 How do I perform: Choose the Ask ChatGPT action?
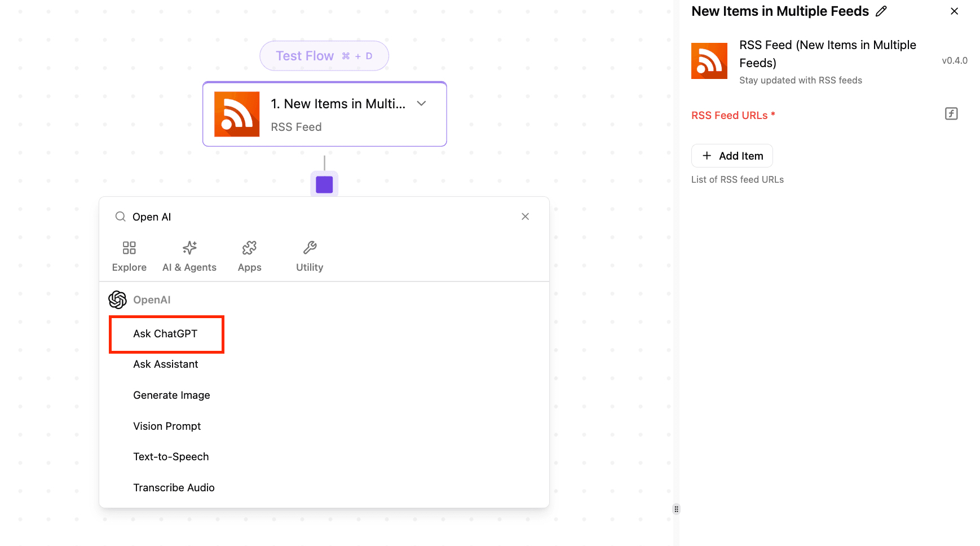[166, 334]
